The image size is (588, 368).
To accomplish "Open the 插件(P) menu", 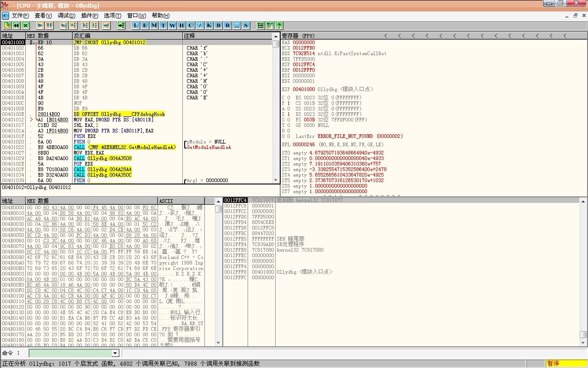I will click(x=90, y=16).
